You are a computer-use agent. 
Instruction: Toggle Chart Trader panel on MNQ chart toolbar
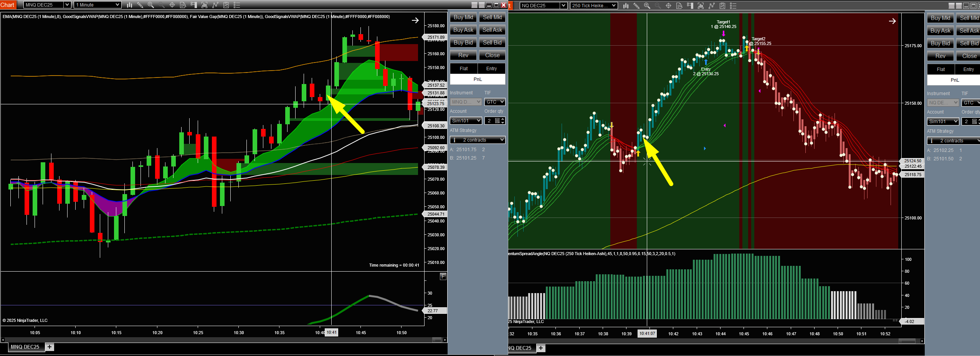pyautogui.click(x=194, y=5)
